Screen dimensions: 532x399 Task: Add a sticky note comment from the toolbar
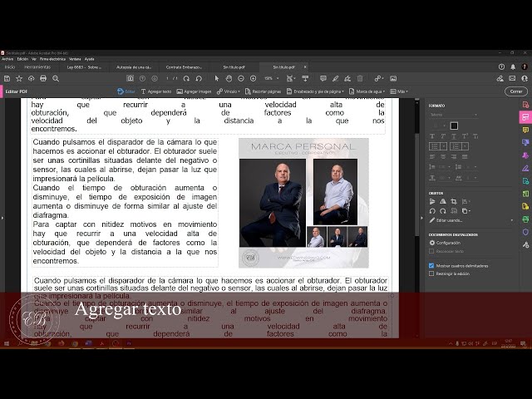(323, 79)
